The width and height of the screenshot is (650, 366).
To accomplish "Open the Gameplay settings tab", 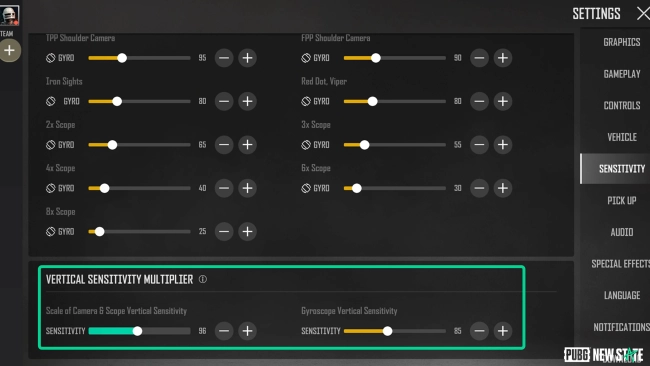I will point(621,74).
